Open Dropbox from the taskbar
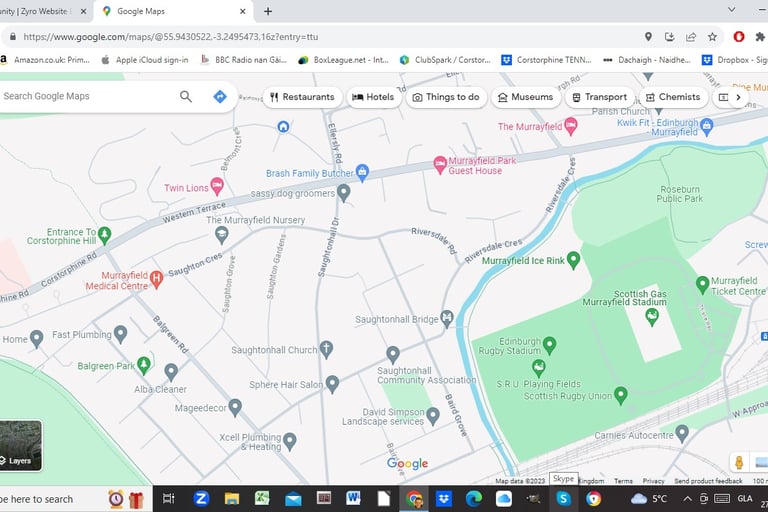 point(444,499)
